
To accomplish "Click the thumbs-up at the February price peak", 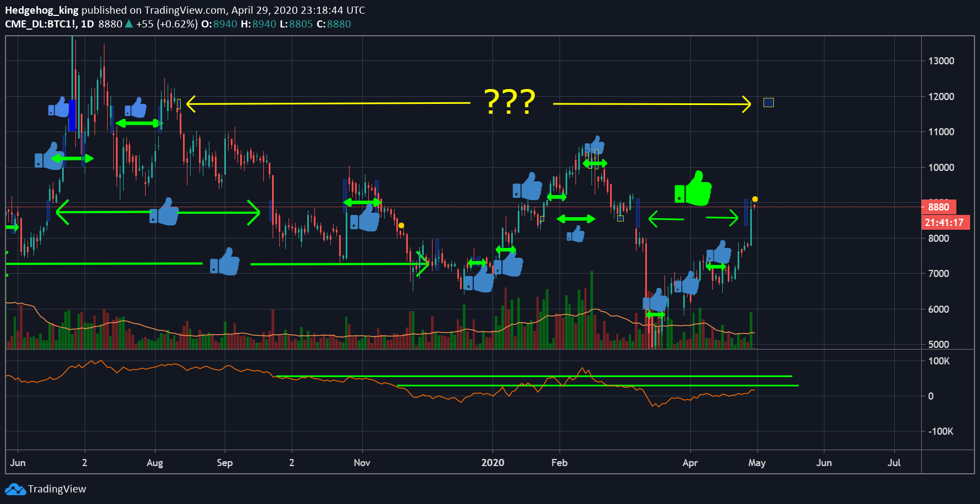I will coord(595,146).
